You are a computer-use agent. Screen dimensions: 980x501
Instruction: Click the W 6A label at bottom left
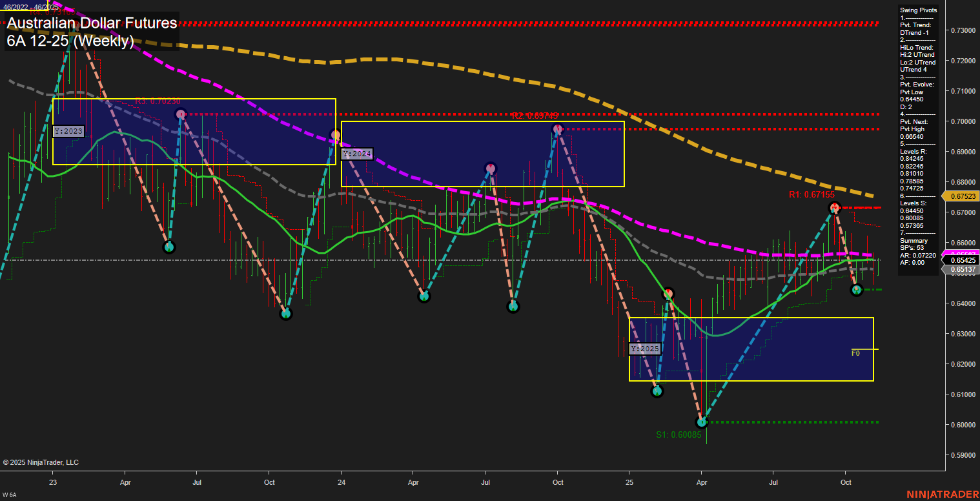point(9,495)
